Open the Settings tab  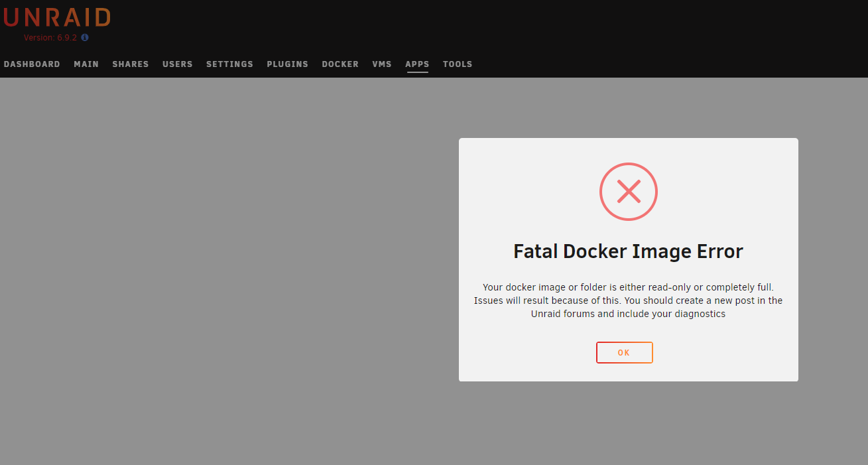229,64
